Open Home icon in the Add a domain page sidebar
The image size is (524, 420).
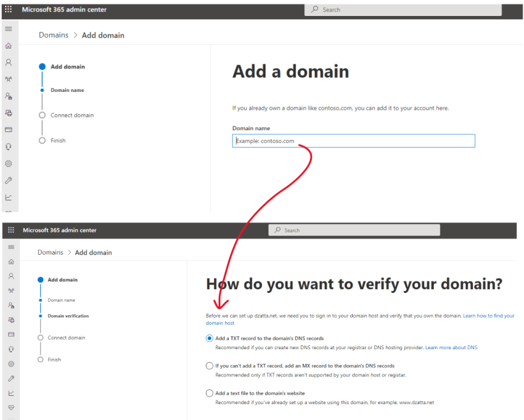8,46
